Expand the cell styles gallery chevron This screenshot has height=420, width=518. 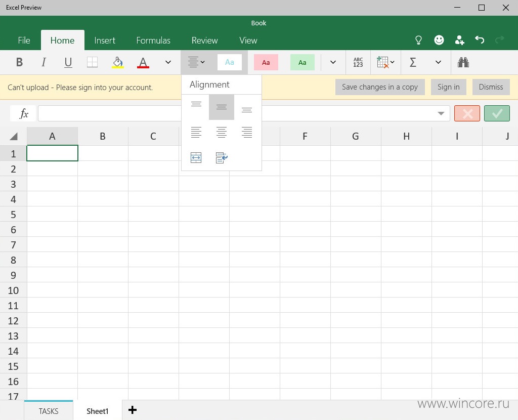333,62
